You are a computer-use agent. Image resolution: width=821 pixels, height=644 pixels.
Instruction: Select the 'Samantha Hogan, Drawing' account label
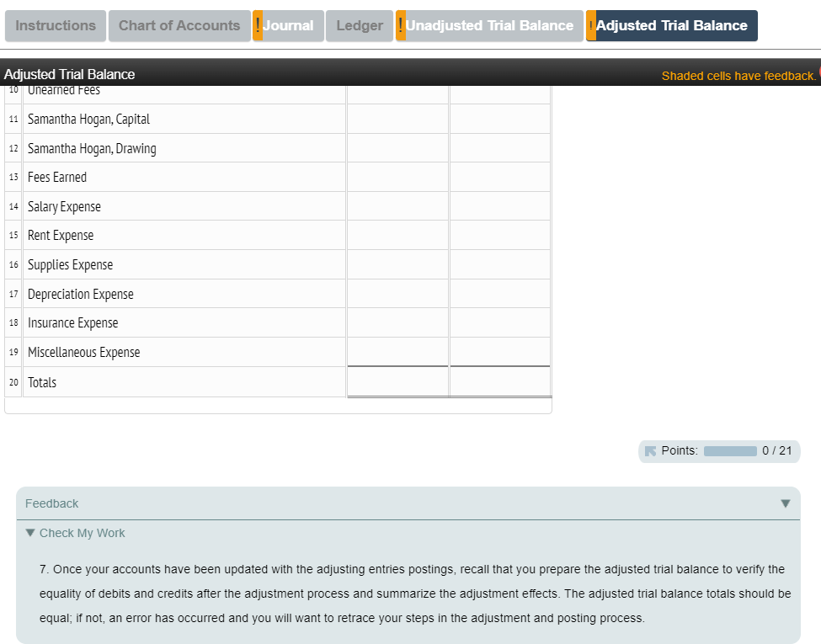92,149
